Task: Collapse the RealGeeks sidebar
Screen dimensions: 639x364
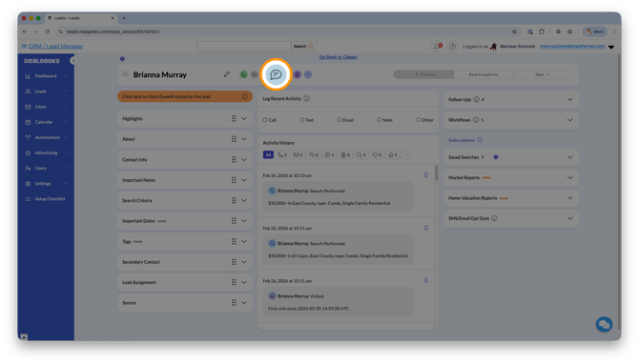Action: (73, 61)
